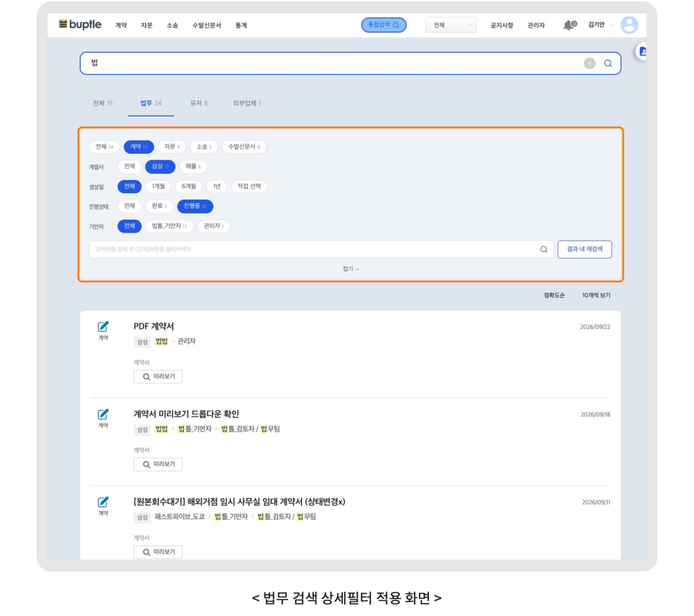Viewport: 694px width, 616px height.
Task: Open the 공지사항 link in header
Action: click(501, 25)
